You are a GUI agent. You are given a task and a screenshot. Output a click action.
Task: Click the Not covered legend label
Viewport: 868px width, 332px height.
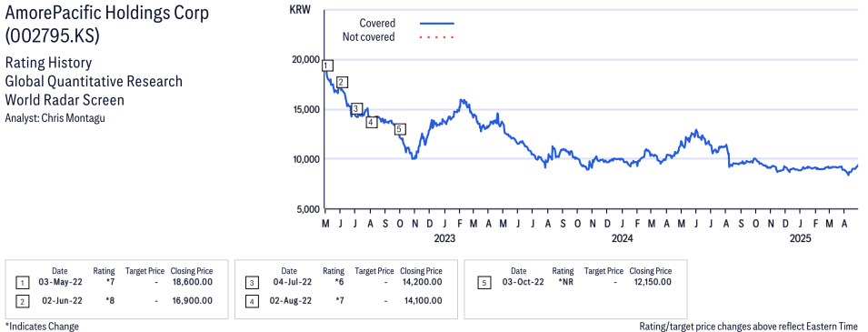pyautogui.click(x=369, y=37)
